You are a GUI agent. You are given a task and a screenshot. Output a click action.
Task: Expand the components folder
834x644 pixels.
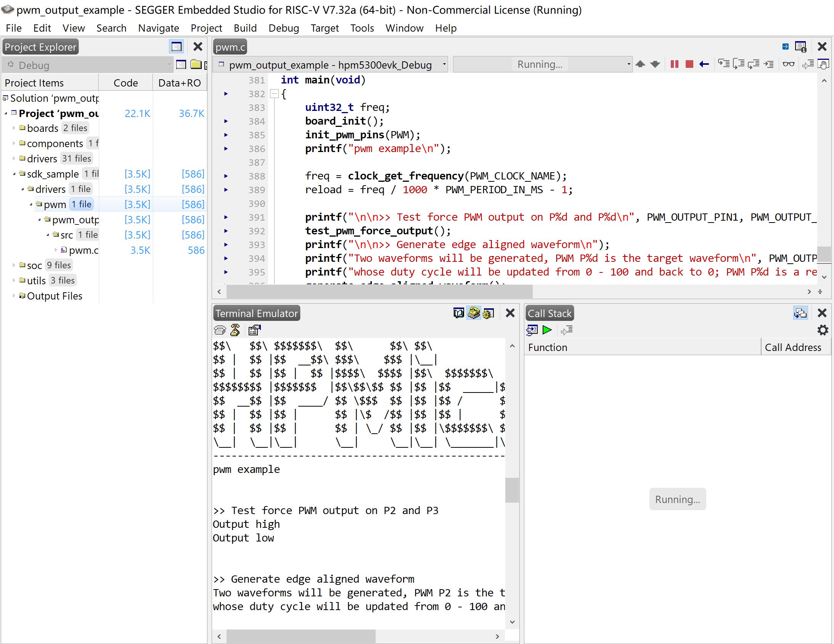coord(14,143)
